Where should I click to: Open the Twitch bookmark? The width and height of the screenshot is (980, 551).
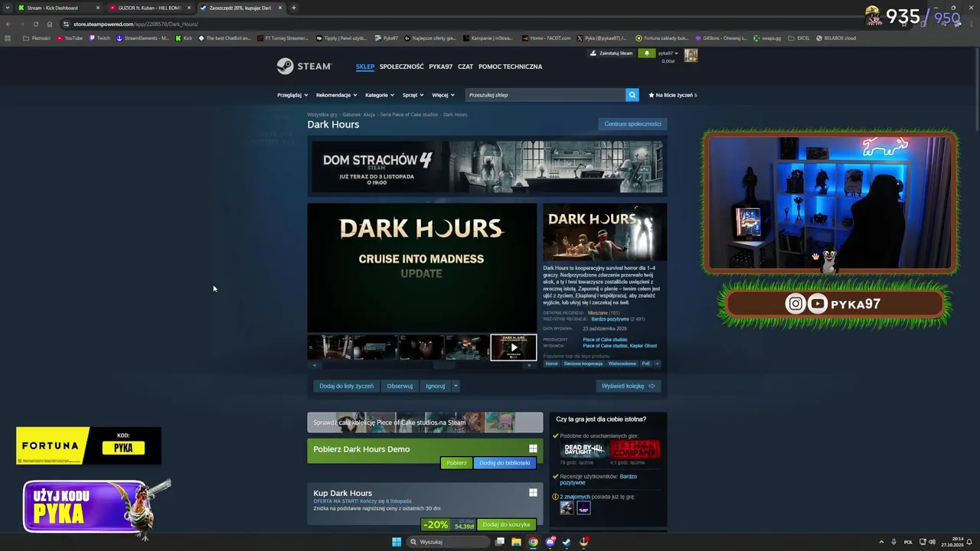click(x=100, y=38)
